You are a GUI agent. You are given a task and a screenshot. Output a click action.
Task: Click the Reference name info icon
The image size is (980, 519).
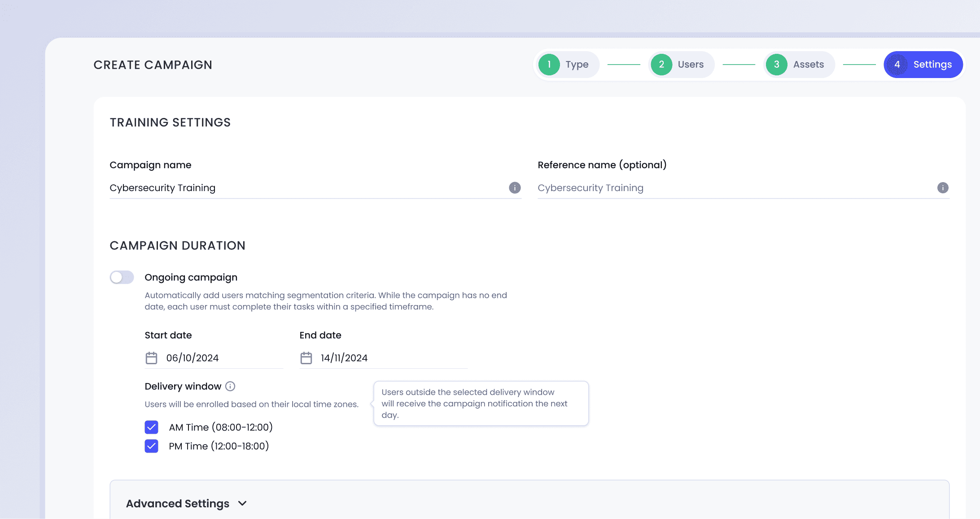tap(943, 188)
